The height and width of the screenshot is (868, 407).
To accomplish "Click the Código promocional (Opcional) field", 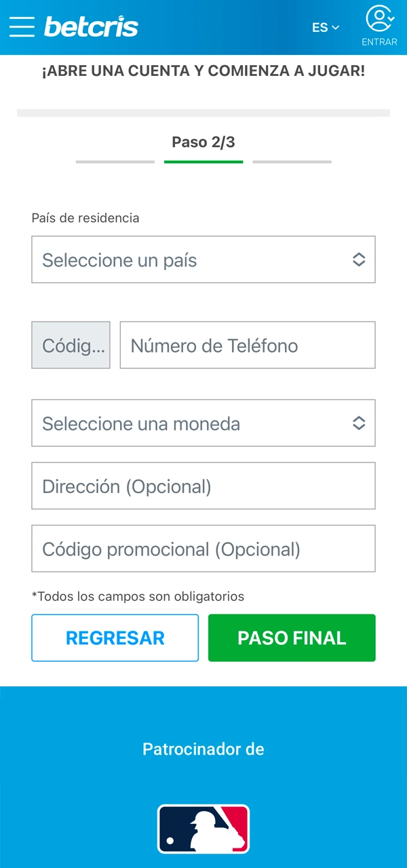I will [x=203, y=548].
